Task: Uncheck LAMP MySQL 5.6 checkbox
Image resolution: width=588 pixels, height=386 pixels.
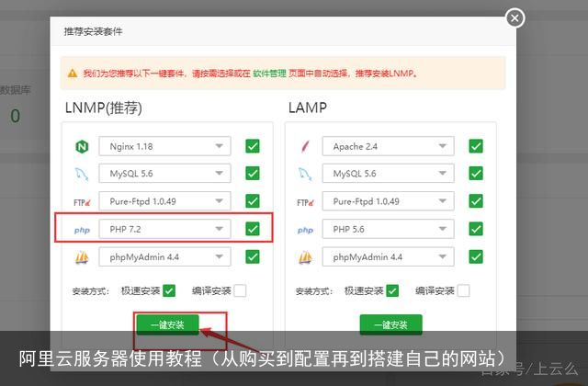Action: point(476,174)
